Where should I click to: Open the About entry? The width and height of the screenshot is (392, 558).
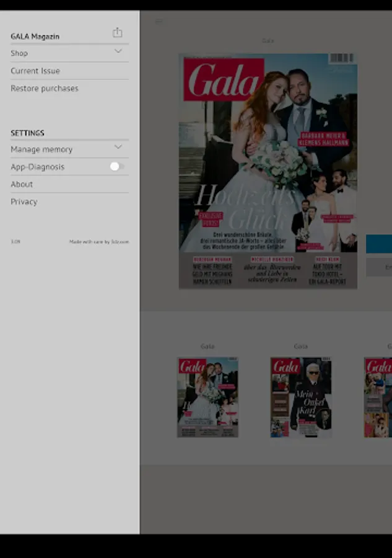69,184
